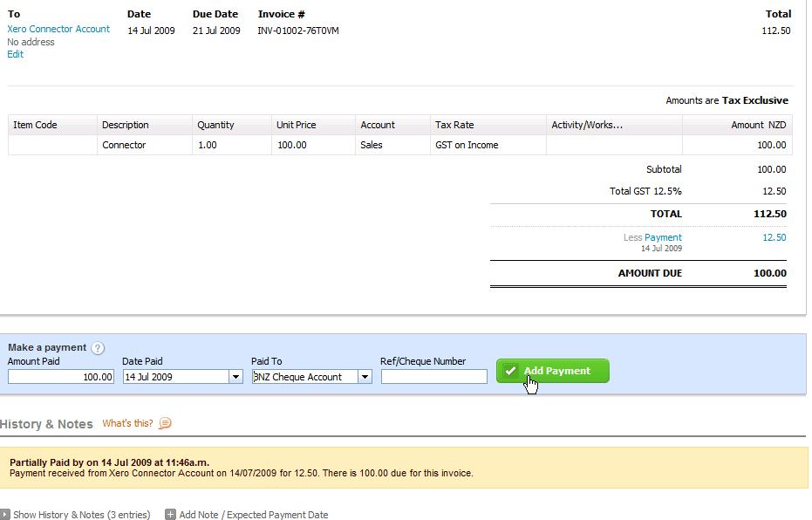
Task: Click the Sales account cell
Action: coord(392,145)
